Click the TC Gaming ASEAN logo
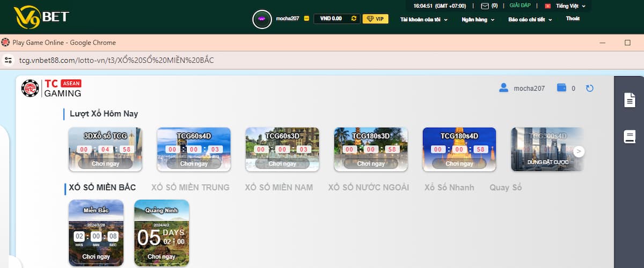644x268 pixels. pos(52,88)
